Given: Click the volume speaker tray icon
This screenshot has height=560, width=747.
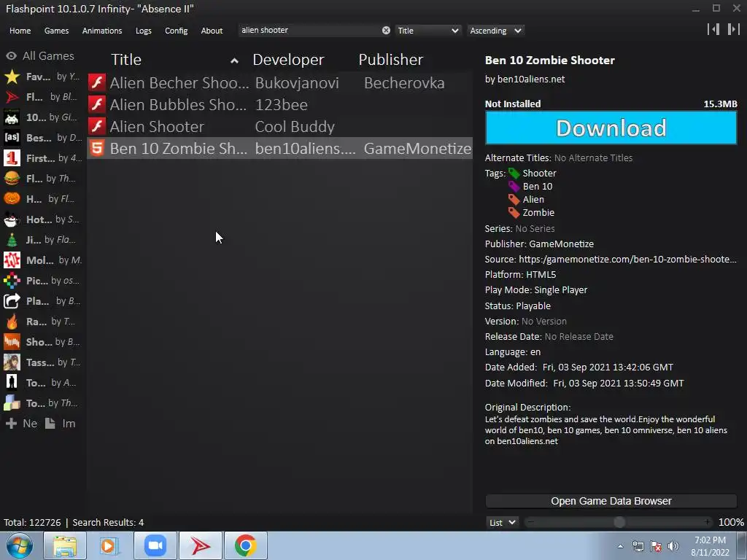Looking at the screenshot, I should (x=673, y=546).
